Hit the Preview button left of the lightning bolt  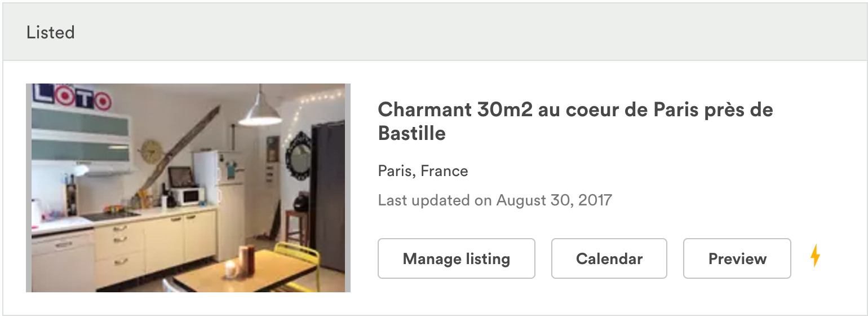pyautogui.click(x=737, y=258)
